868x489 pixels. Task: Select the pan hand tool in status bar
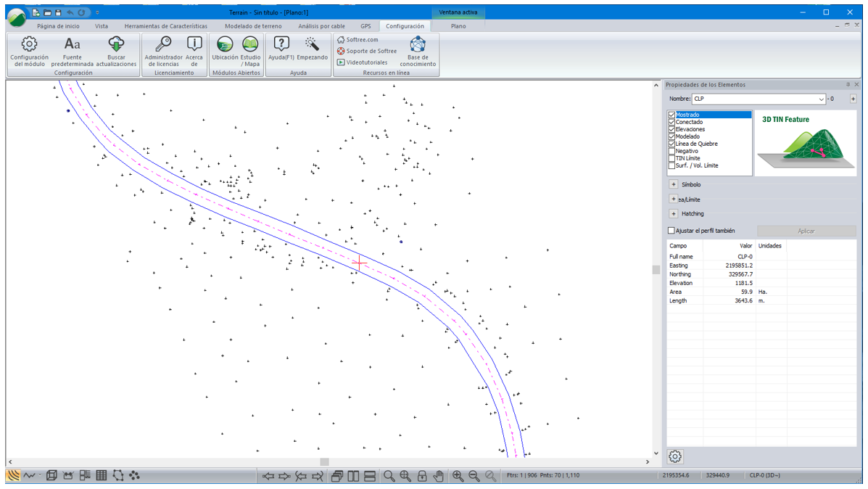[438, 476]
